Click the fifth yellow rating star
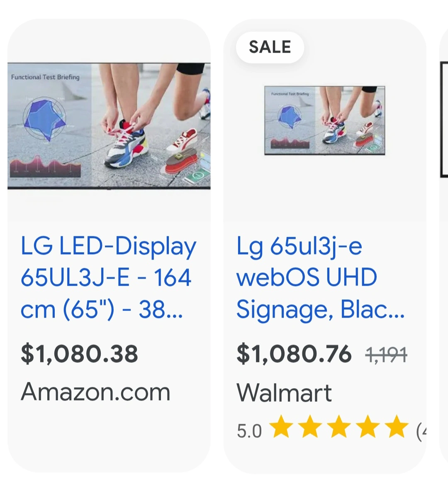The width and height of the screenshot is (448, 491). point(397,427)
